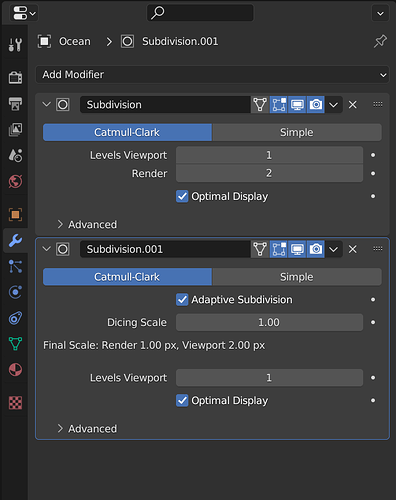Select Simple in the Subdivision.001 modifier
The image size is (396, 500).
(297, 277)
